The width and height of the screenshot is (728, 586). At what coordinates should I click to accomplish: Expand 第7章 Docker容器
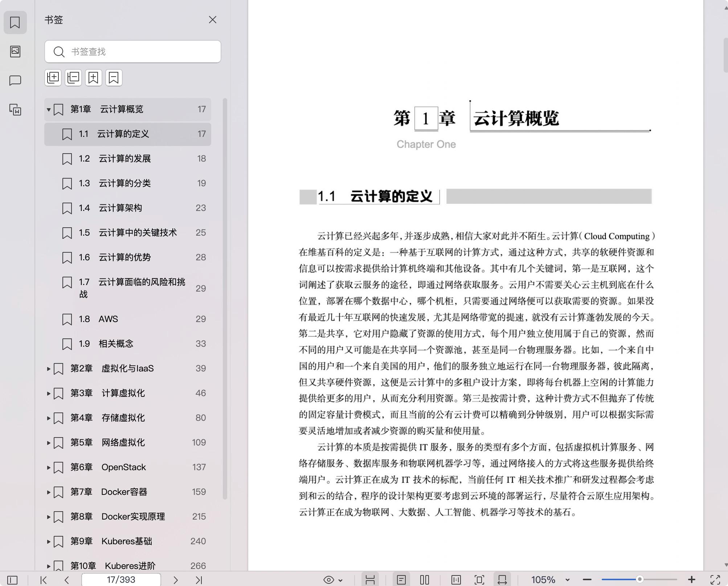coord(49,492)
